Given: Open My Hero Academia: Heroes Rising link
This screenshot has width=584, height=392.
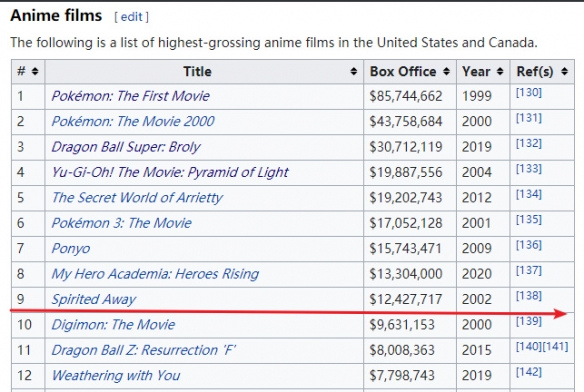Looking at the screenshot, I should click(x=155, y=274).
